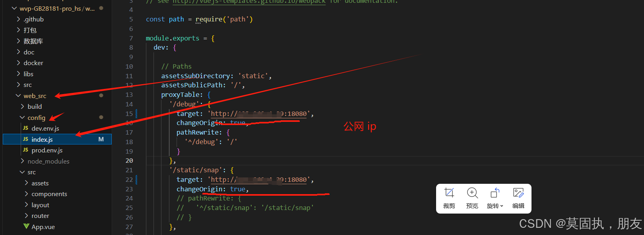
Task: Collapse the src folder under web_src
Action: tap(22, 172)
